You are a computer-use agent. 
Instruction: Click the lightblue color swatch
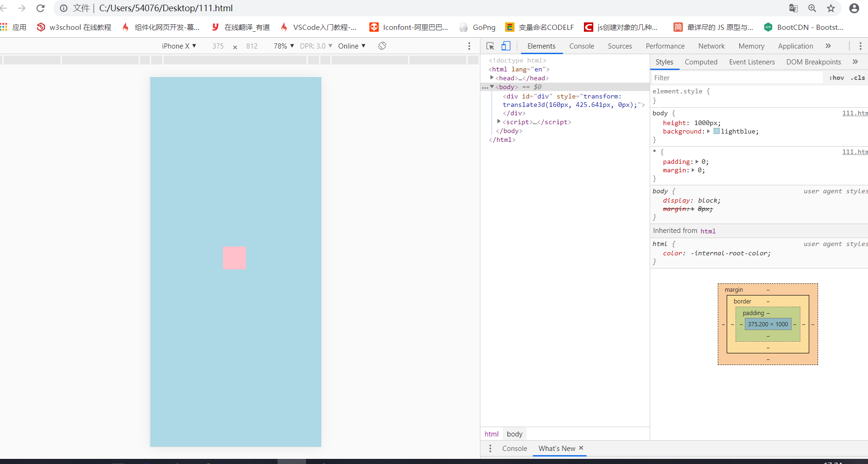click(x=716, y=132)
